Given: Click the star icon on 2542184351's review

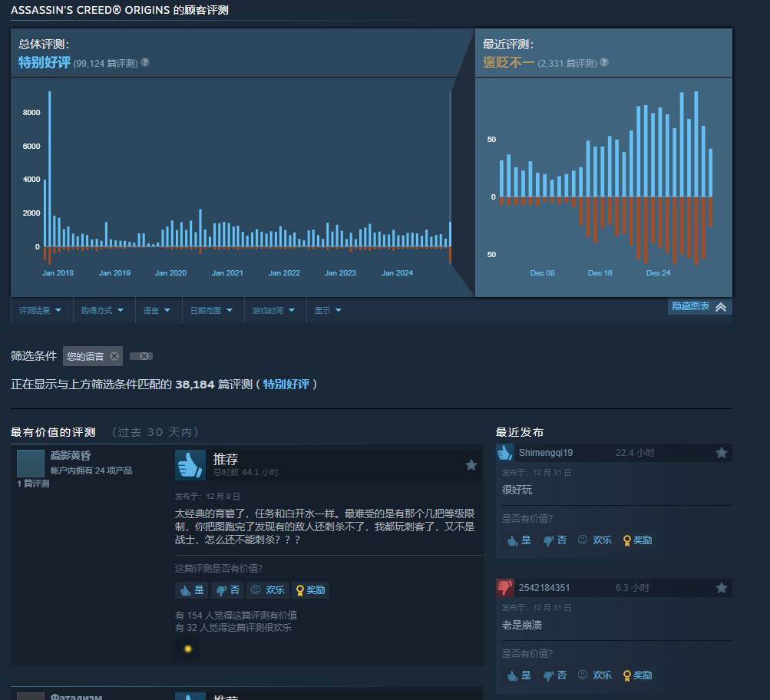Looking at the screenshot, I should point(721,588).
